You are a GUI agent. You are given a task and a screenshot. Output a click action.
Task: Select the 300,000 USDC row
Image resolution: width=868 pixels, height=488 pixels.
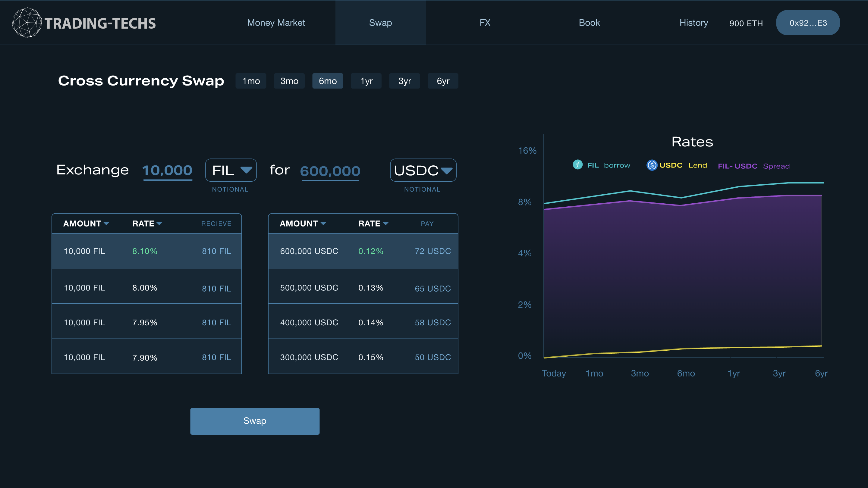click(x=363, y=356)
